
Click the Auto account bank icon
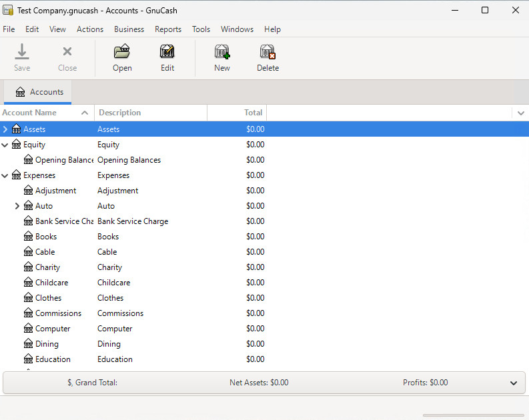pyautogui.click(x=28, y=205)
